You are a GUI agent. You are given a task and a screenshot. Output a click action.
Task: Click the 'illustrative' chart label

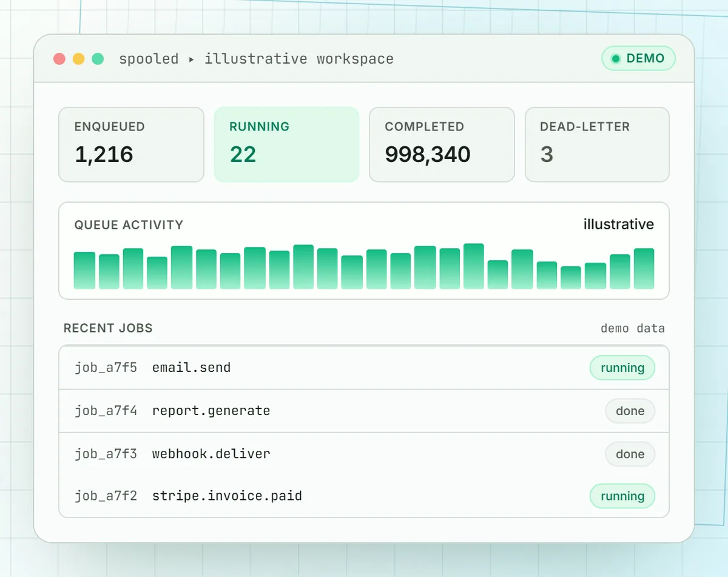[x=619, y=224]
